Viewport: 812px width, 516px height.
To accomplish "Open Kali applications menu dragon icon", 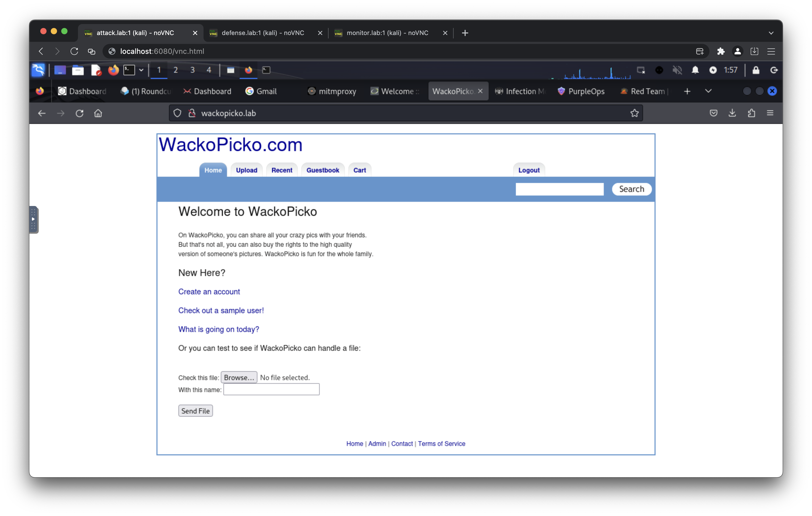I will click(38, 70).
